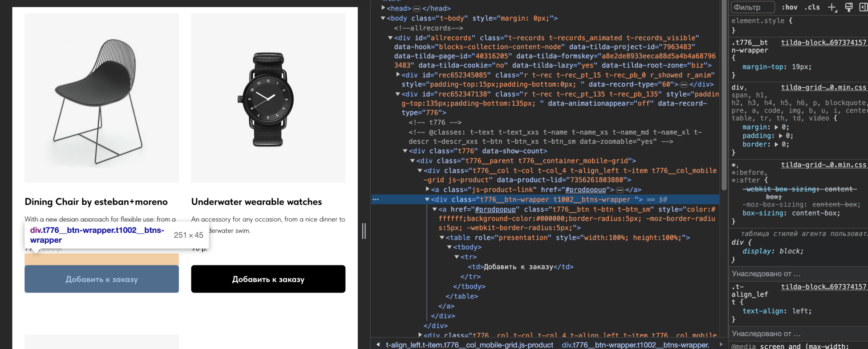Select the allrecords comment node

point(428,28)
